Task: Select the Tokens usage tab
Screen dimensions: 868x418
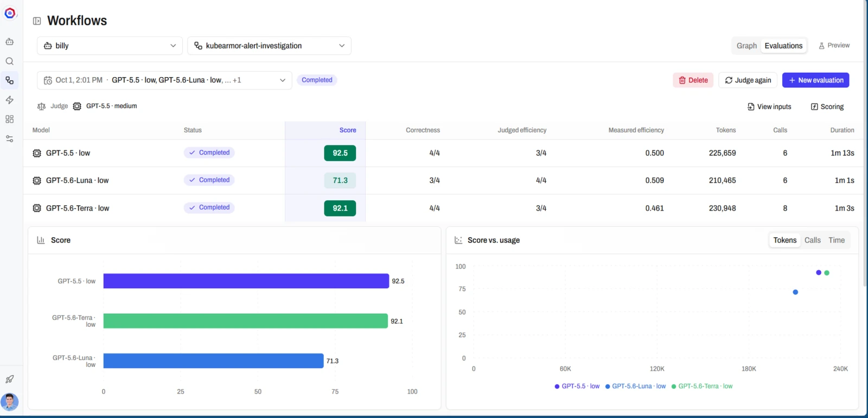Action: tap(784, 240)
